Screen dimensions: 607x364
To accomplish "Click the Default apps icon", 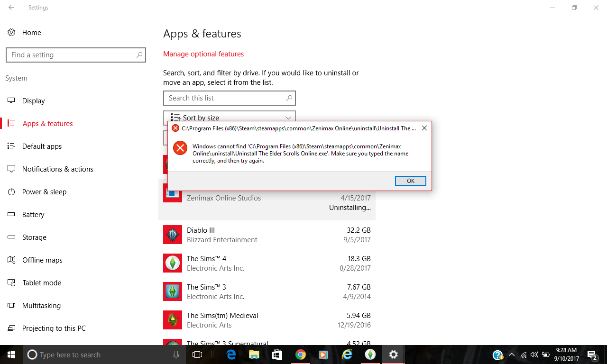I will (x=12, y=146).
